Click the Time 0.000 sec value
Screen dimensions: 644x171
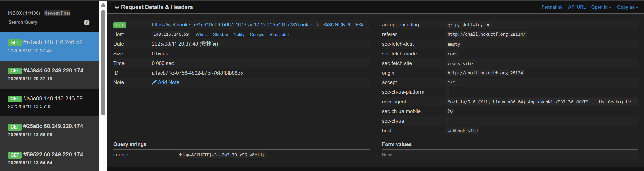click(x=163, y=63)
